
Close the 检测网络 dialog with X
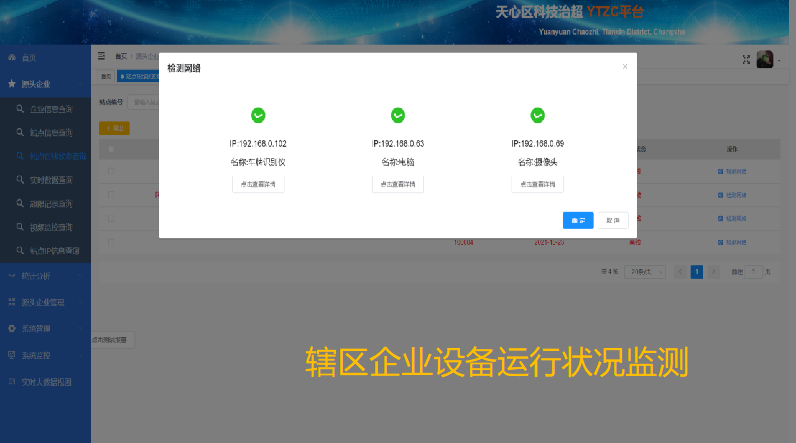pyautogui.click(x=625, y=67)
